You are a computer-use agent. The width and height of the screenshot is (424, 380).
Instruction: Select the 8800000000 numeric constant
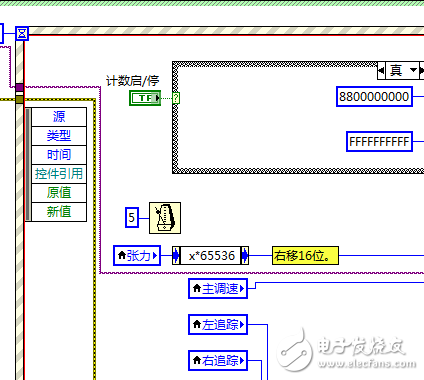374,97
